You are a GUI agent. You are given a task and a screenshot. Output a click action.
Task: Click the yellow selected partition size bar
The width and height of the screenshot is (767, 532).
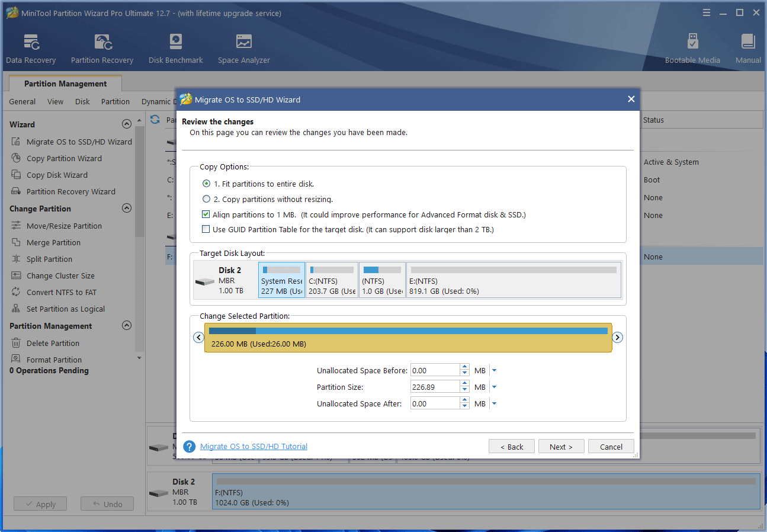pyautogui.click(x=408, y=337)
